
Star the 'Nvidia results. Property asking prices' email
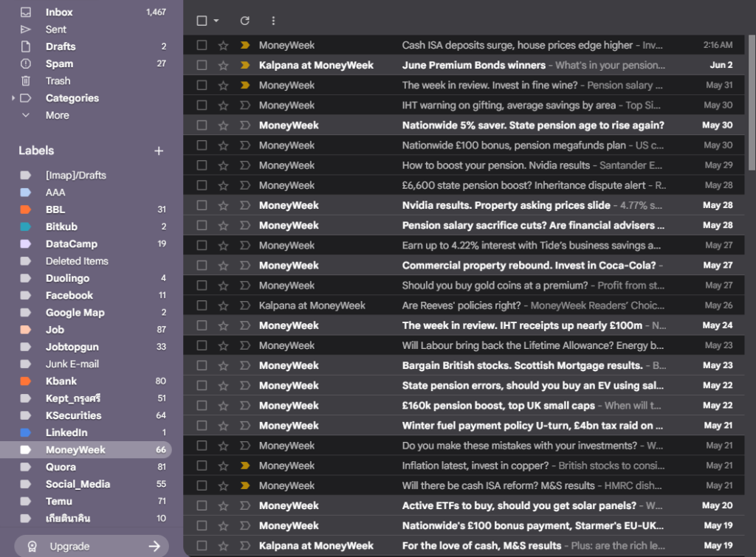223,206
